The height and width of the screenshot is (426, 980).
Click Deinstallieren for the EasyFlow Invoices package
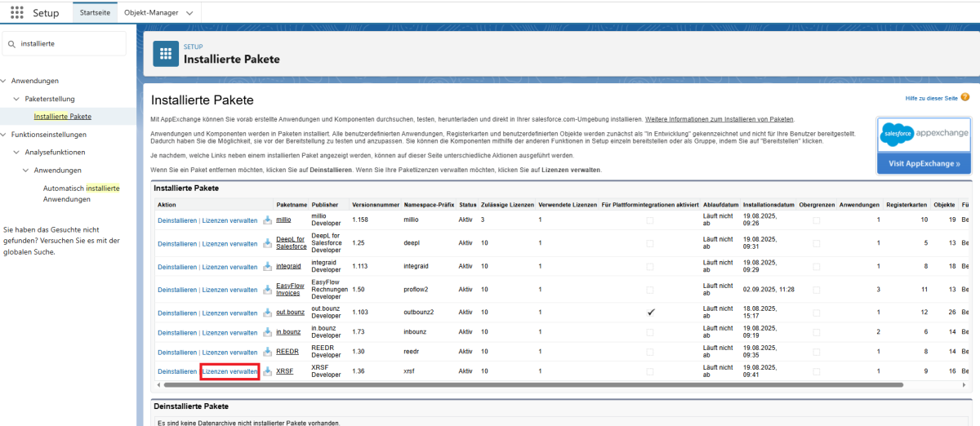pyautogui.click(x=177, y=290)
